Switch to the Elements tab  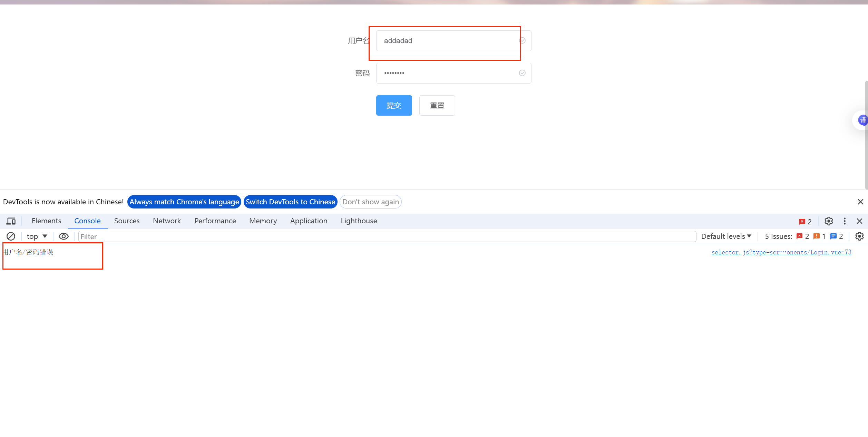(x=46, y=221)
